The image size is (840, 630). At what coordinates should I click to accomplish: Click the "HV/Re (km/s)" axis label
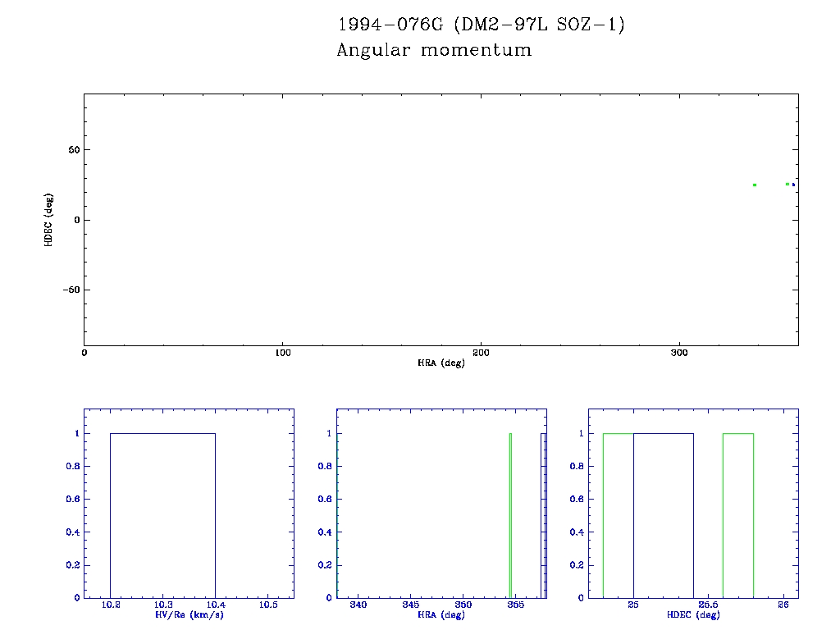(x=189, y=614)
